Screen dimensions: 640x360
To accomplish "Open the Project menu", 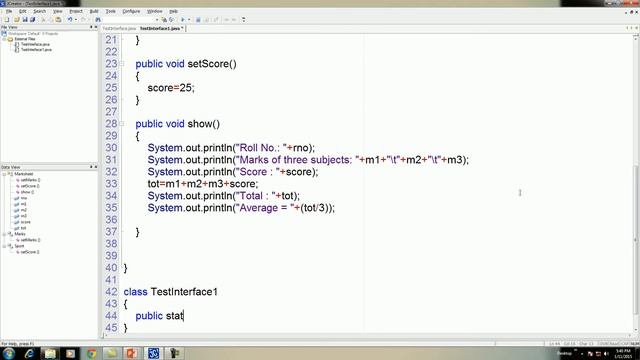I will 76,11.
